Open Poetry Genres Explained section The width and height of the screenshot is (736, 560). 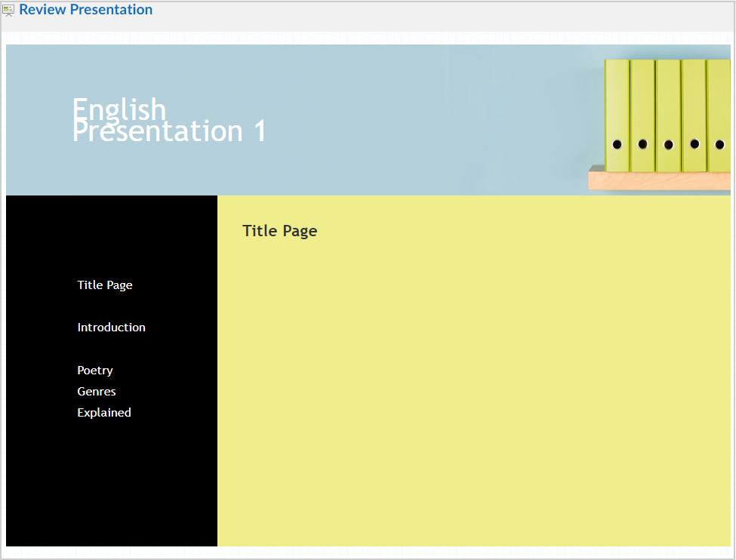coord(103,392)
